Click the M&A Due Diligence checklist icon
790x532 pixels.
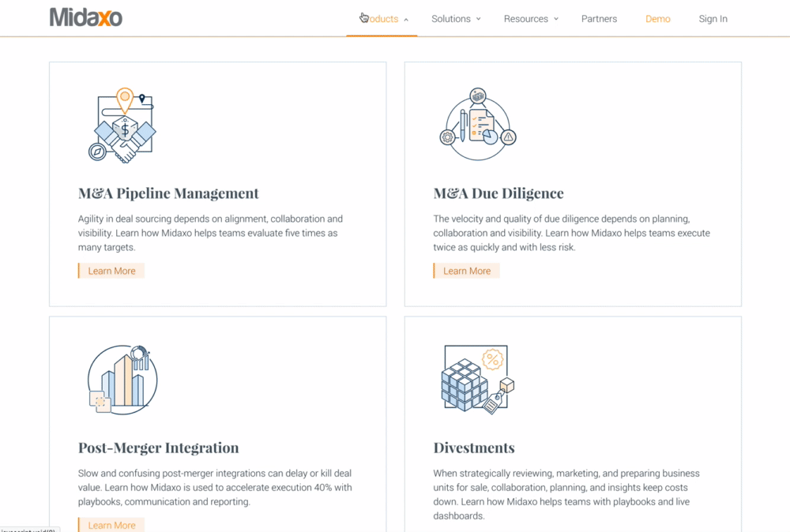point(477,126)
